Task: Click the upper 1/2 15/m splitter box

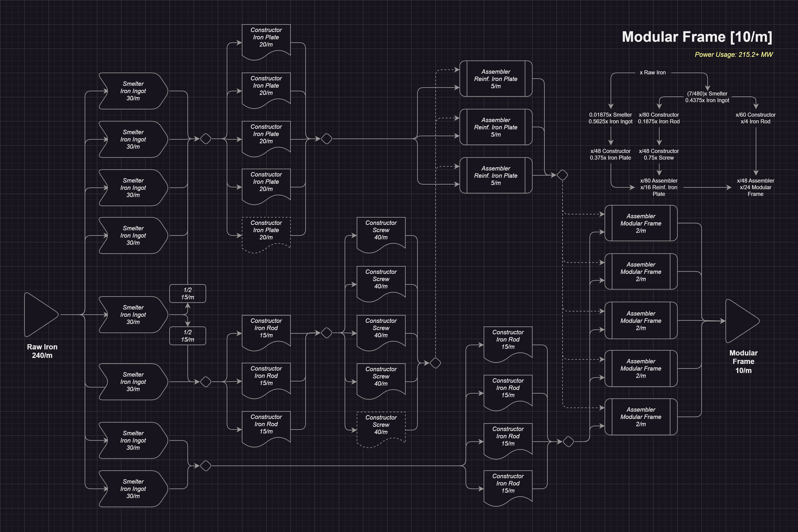Action: coord(188,293)
